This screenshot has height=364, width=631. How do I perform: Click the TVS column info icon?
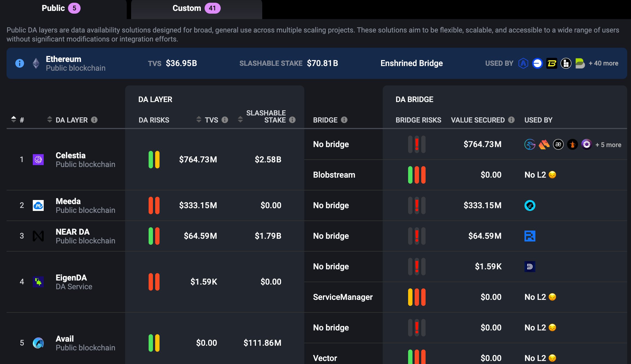click(225, 120)
